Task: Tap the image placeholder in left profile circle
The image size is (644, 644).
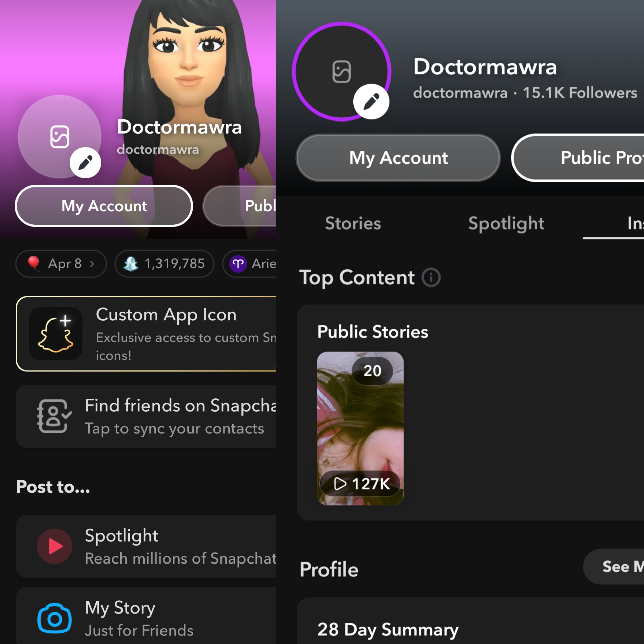Action: tap(60, 137)
